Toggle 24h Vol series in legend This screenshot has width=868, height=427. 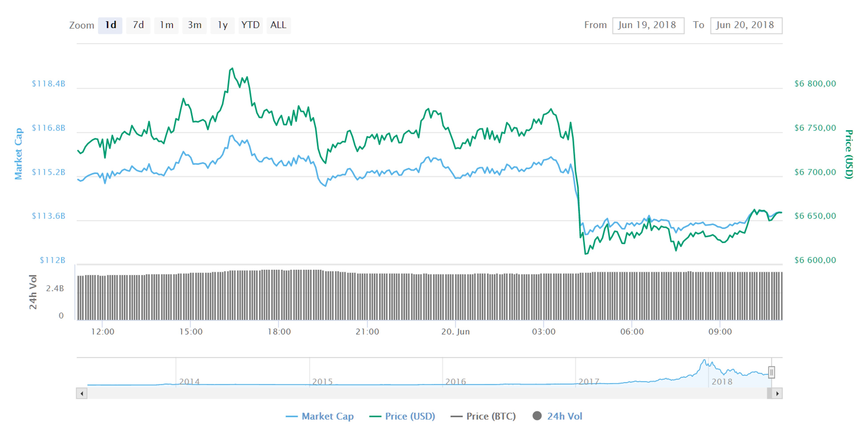pyautogui.click(x=557, y=416)
